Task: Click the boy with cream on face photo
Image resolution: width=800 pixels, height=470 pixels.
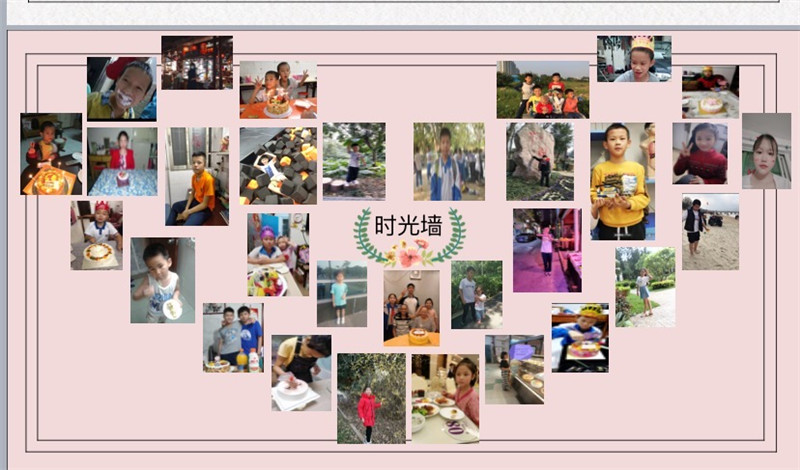Action: coord(122,89)
